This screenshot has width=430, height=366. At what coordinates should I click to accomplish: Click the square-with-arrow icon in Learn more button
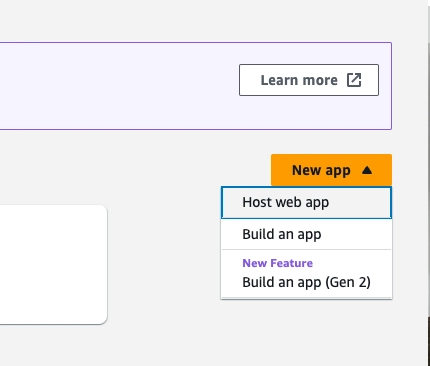click(354, 80)
